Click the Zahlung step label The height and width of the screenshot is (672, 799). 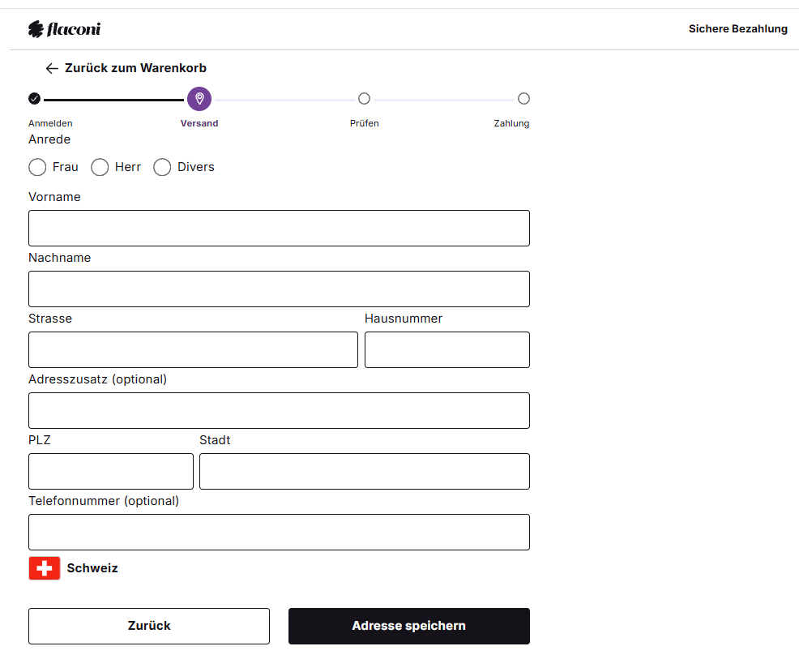coord(511,123)
